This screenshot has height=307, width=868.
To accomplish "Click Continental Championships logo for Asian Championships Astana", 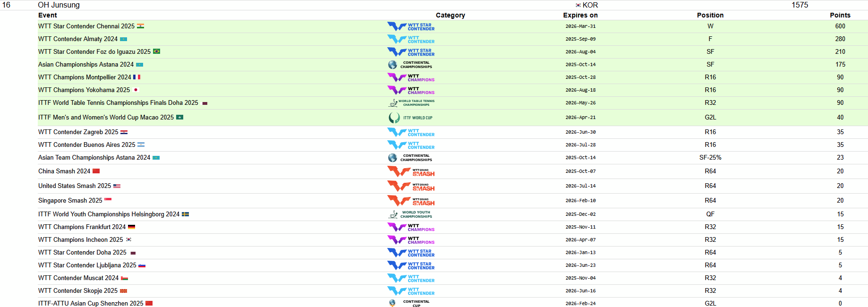I will [x=410, y=65].
